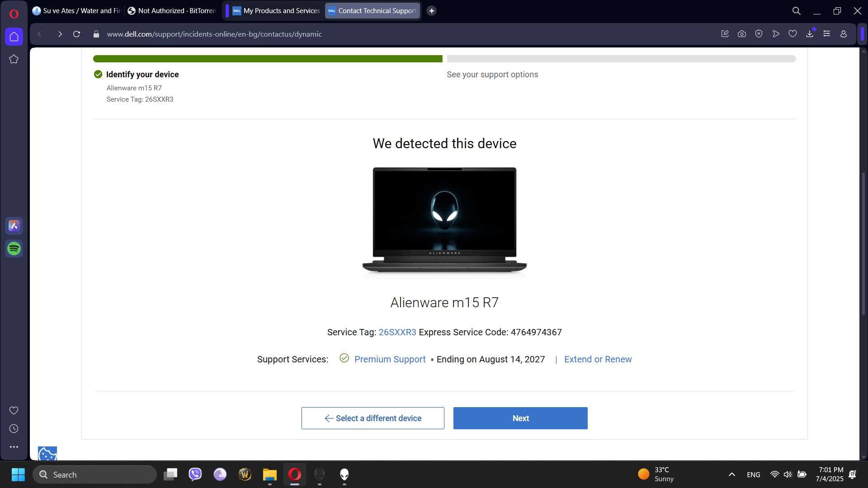Open the edit/pinboard icon in address bar

click(725, 34)
